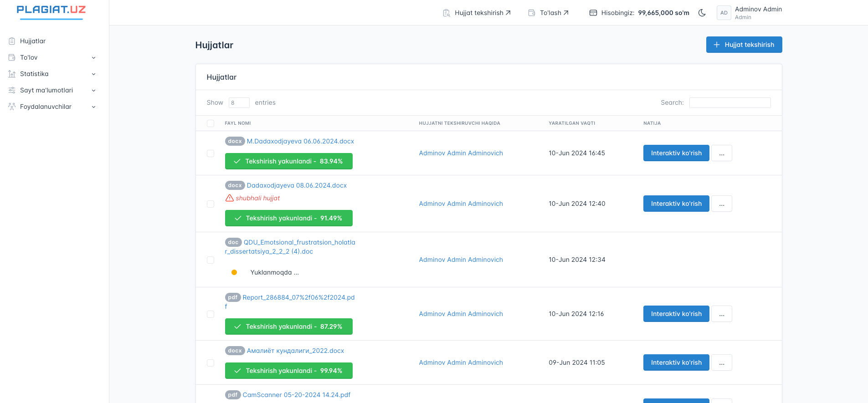Open Adminov Admin Adminovich link in QDU_Emotsional row
The width and height of the screenshot is (868, 403).
pos(461,260)
